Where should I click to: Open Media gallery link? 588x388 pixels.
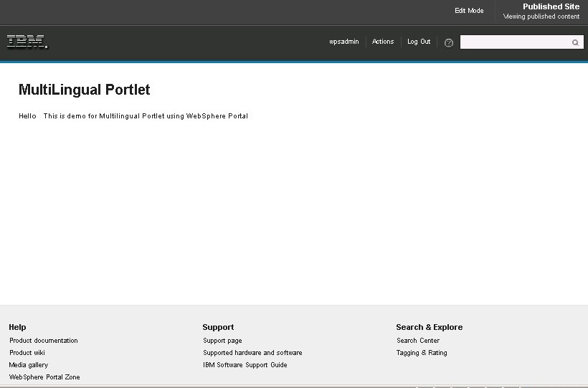(29, 365)
